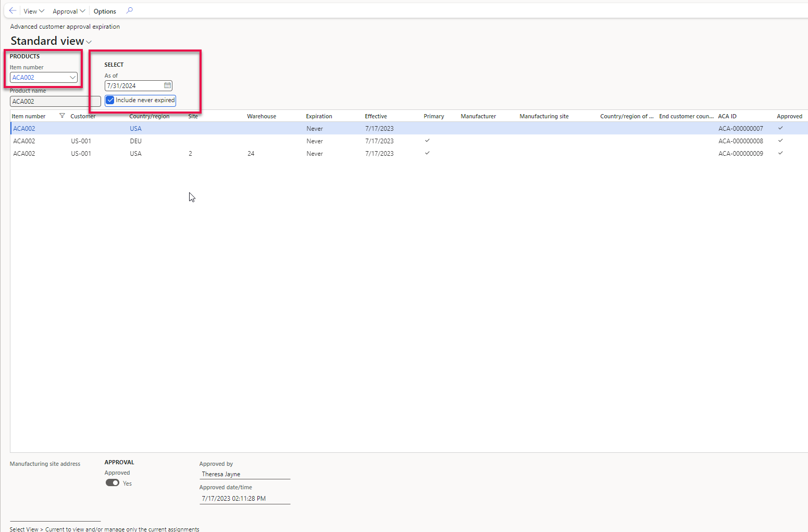Click the Approved checkmark for ACA-000000008
This screenshot has height=532, width=808.
[x=780, y=141]
